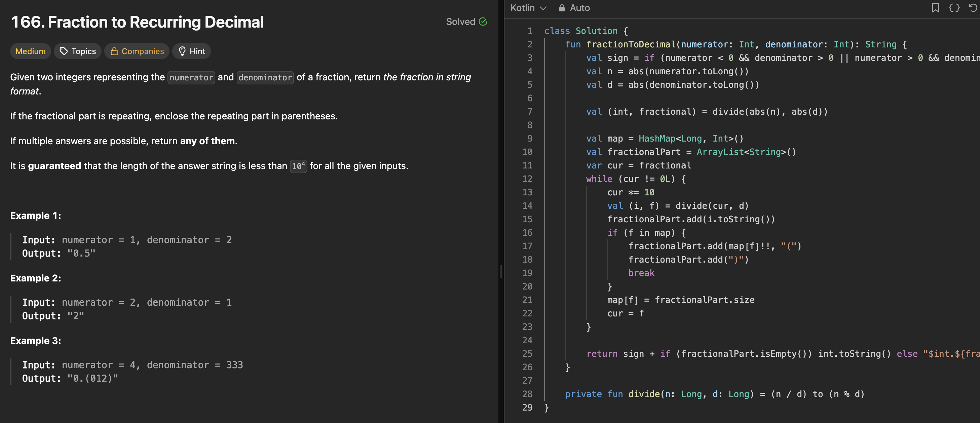Click the lightbulb icon in the Hint chip
Image resolution: width=980 pixels, height=423 pixels.
click(x=182, y=51)
